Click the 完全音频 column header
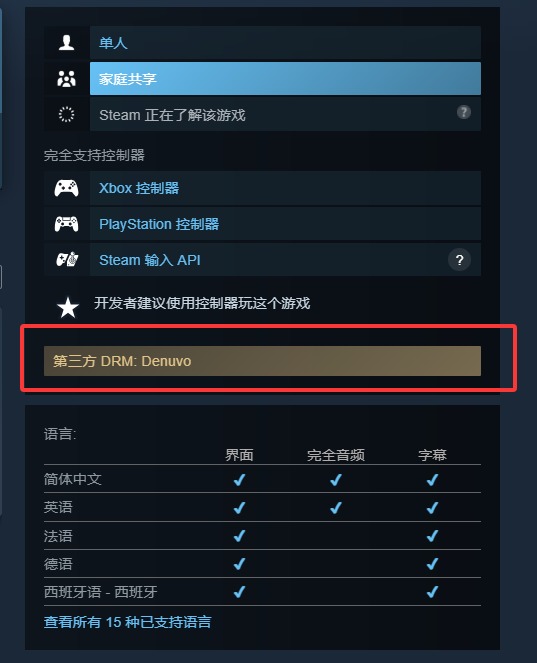 pyautogui.click(x=336, y=455)
